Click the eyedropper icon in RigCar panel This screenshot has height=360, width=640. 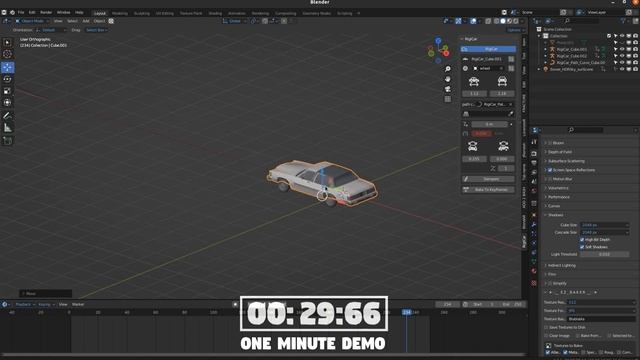click(x=511, y=114)
